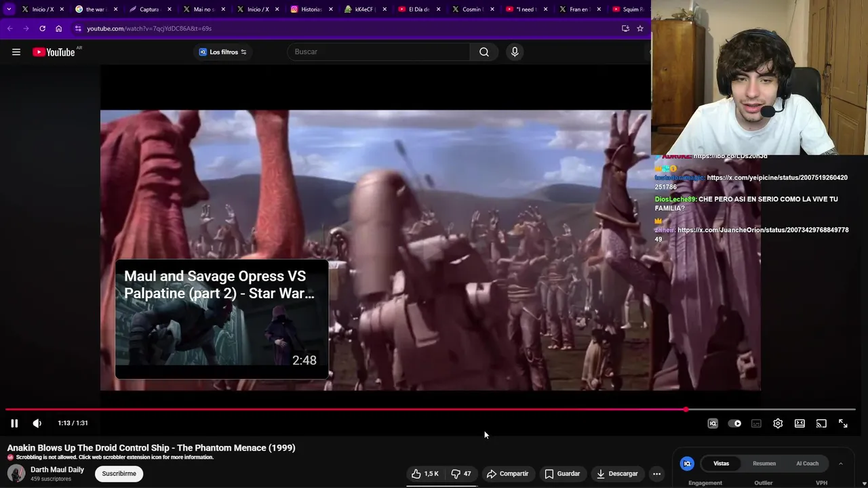
Task: Open the Darth Maul Daily channel name
Action: [57, 470]
